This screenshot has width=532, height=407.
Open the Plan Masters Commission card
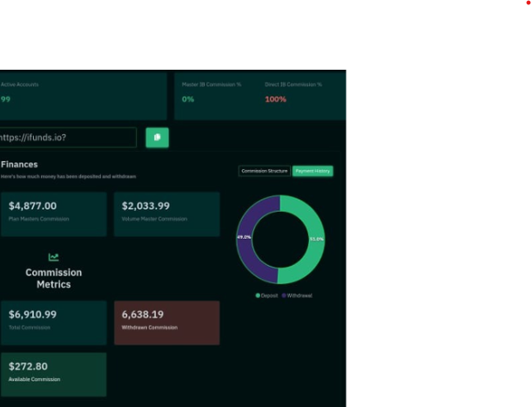pos(53,214)
